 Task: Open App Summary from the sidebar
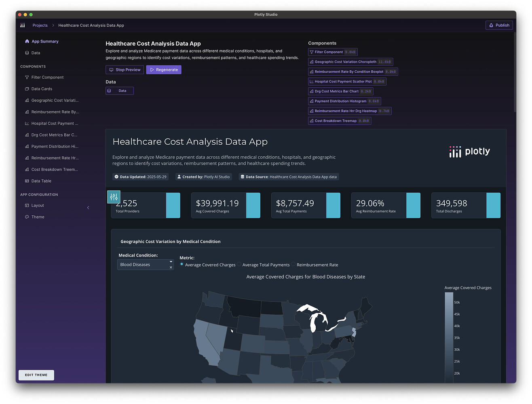pyautogui.click(x=44, y=41)
